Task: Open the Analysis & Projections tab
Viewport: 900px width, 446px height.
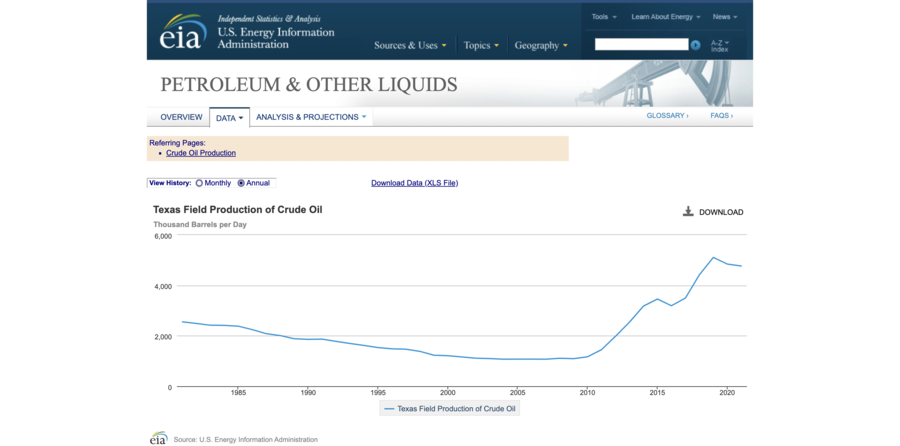Action: click(x=311, y=117)
